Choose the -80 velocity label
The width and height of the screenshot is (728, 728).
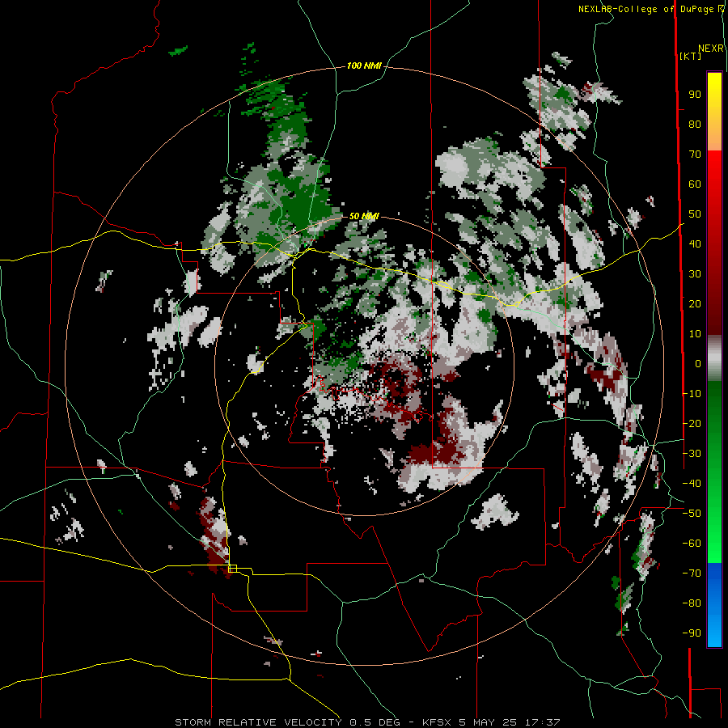692,603
